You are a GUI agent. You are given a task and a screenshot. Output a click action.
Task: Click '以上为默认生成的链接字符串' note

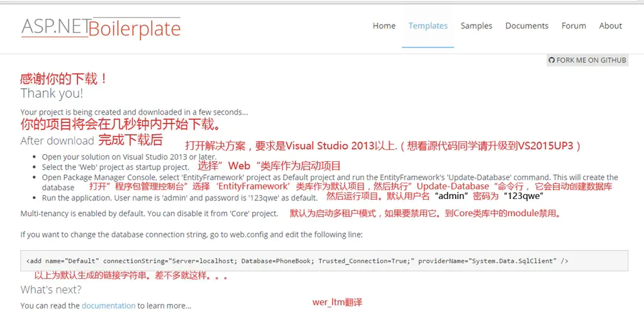click(x=131, y=276)
